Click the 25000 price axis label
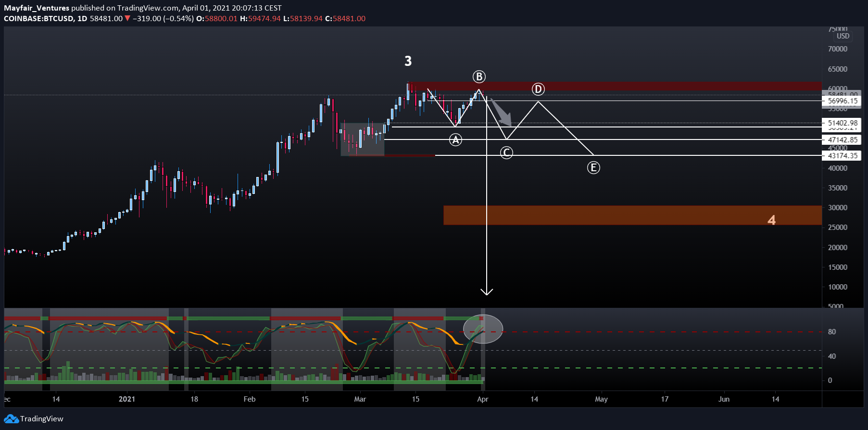The width and height of the screenshot is (868, 430). click(838, 228)
